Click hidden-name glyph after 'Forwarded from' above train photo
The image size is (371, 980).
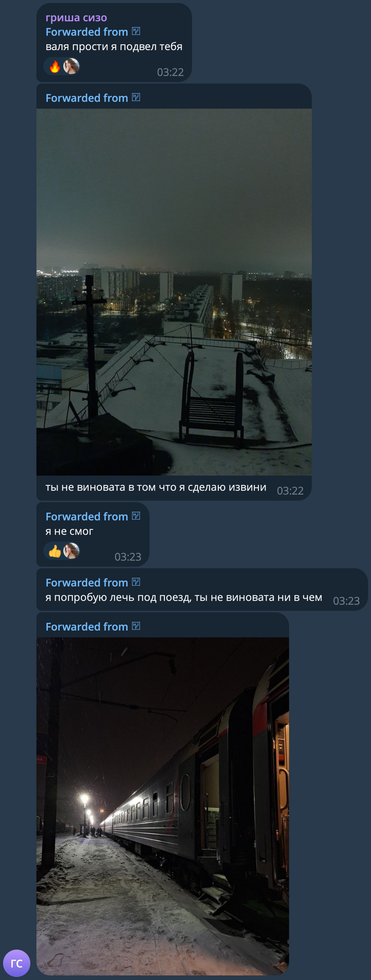136,626
